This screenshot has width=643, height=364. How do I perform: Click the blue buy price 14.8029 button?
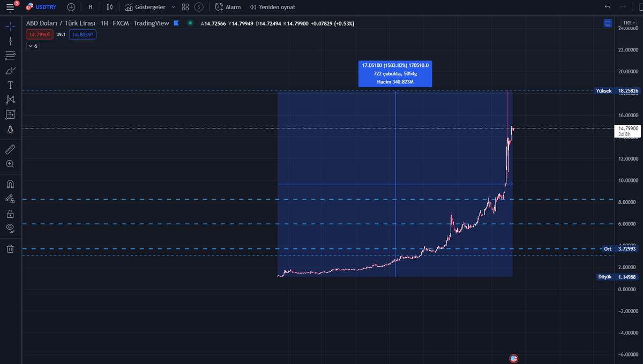(83, 34)
